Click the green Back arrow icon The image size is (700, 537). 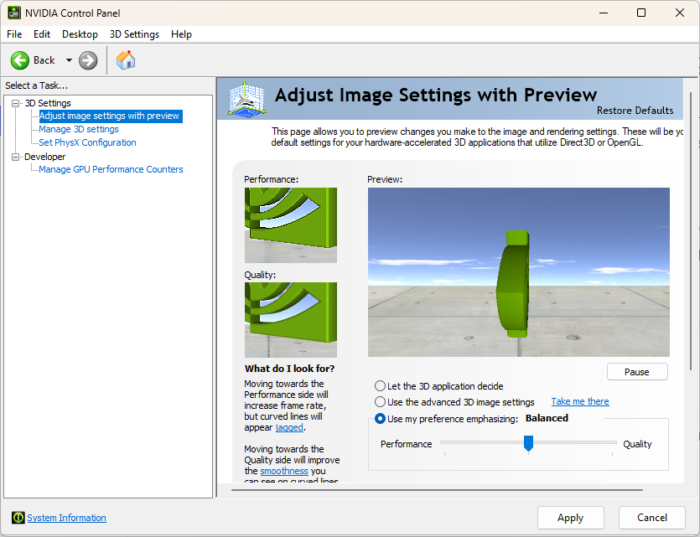pyautogui.click(x=20, y=60)
